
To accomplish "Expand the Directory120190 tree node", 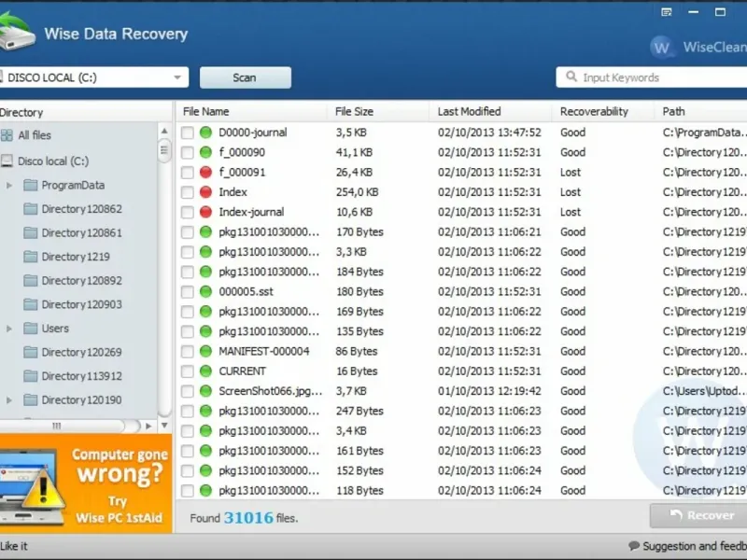I will [9, 399].
